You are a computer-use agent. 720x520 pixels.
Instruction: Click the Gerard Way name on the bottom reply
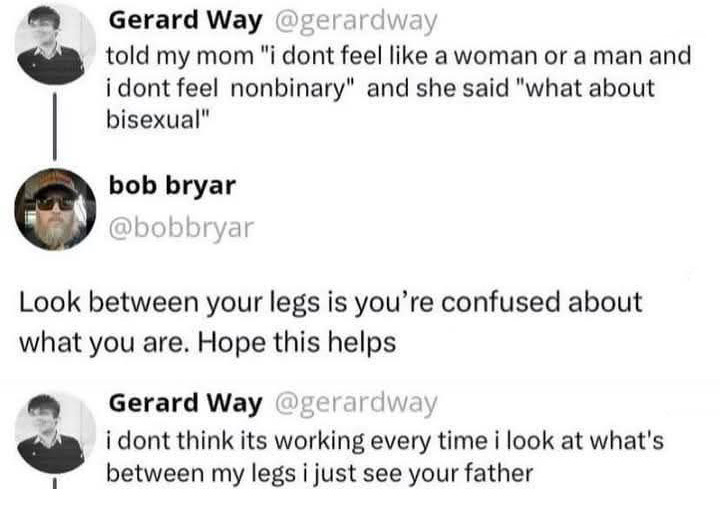(183, 403)
